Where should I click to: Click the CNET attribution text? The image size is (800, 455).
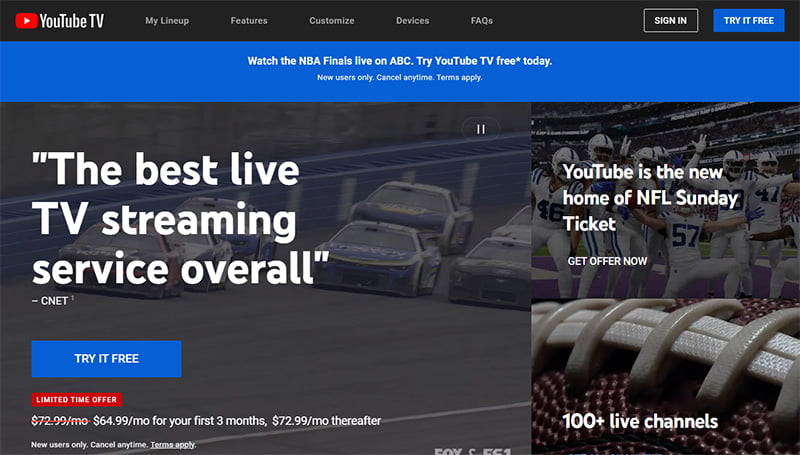(x=51, y=301)
